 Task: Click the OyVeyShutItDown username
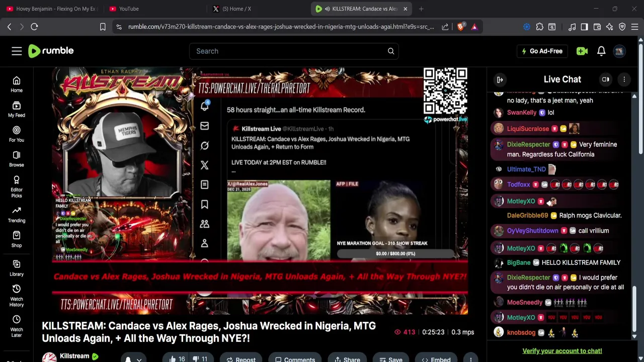point(532,230)
